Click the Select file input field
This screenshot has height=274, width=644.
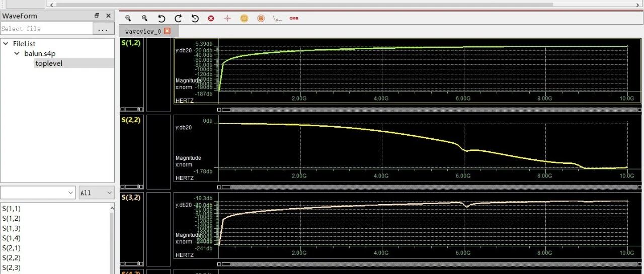click(x=46, y=29)
